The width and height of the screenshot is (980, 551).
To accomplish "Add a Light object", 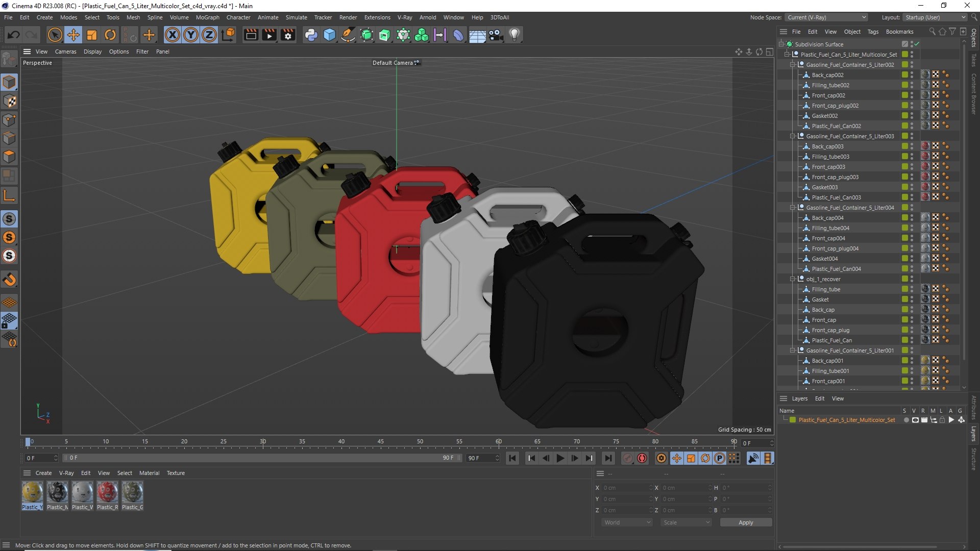I will pos(514,35).
